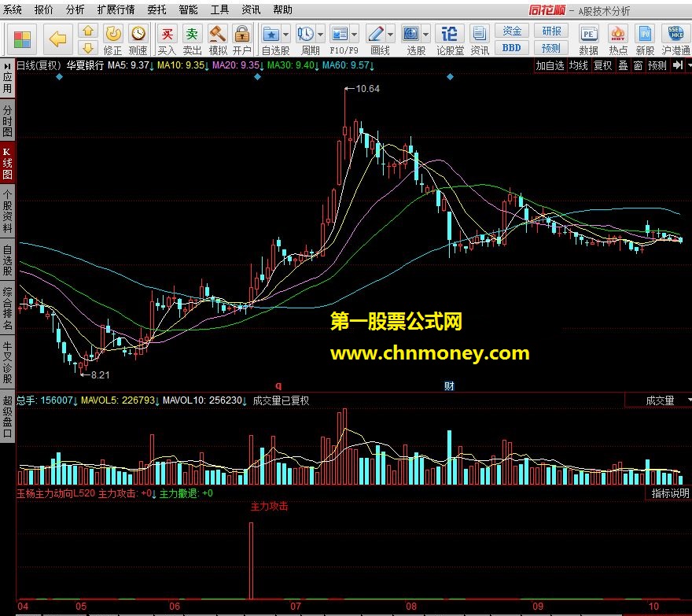Click the BBD button
The width and height of the screenshot is (692, 616).
(x=511, y=48)
